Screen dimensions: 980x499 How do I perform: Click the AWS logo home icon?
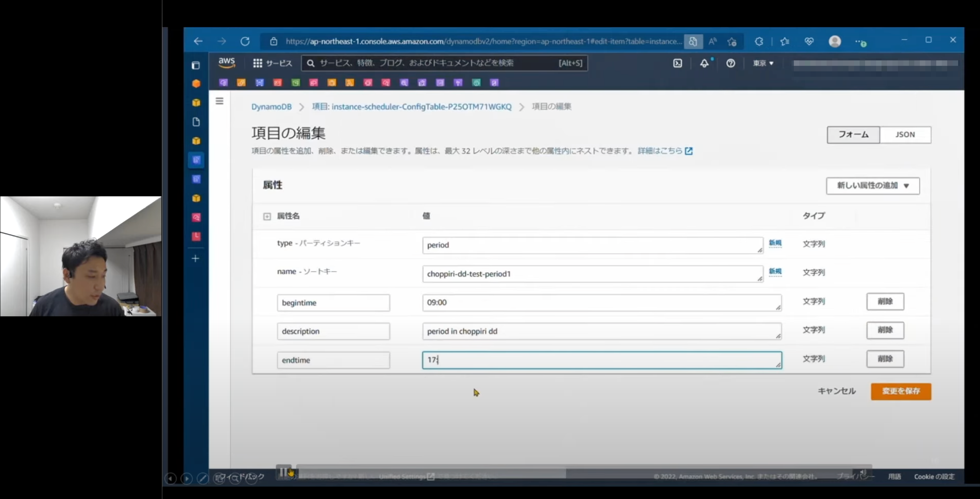(227, 63)
